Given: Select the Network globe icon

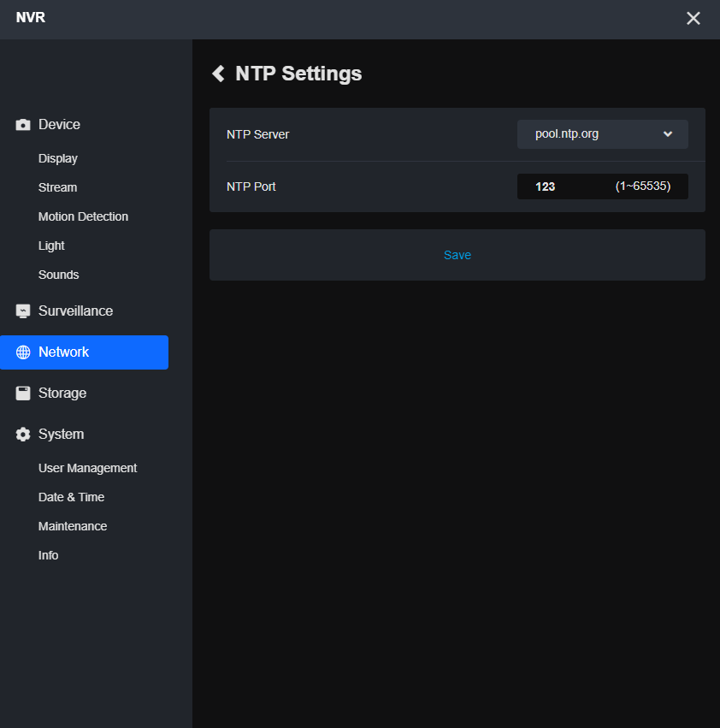Looking at the screenshot, I should pyautogui.click(x=22, y=352).
